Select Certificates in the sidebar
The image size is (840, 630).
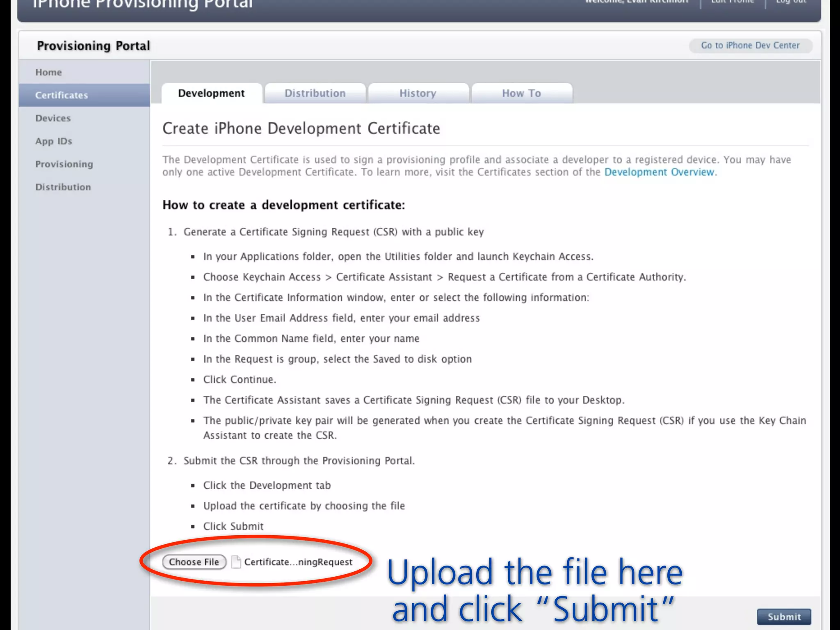click(84, 95)
